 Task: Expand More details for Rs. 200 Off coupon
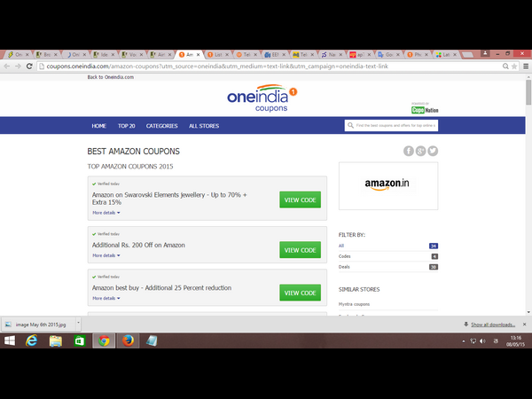tap(106, 255)
